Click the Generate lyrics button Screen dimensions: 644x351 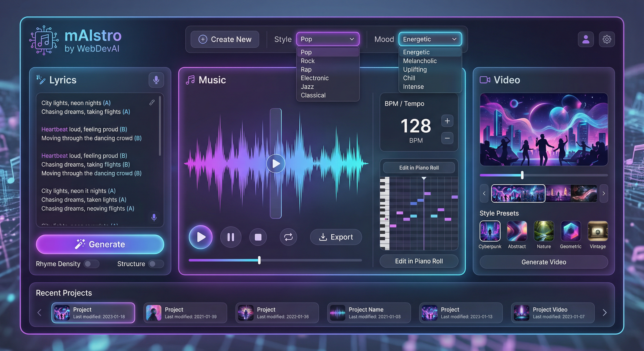click(x=100, y=244)
